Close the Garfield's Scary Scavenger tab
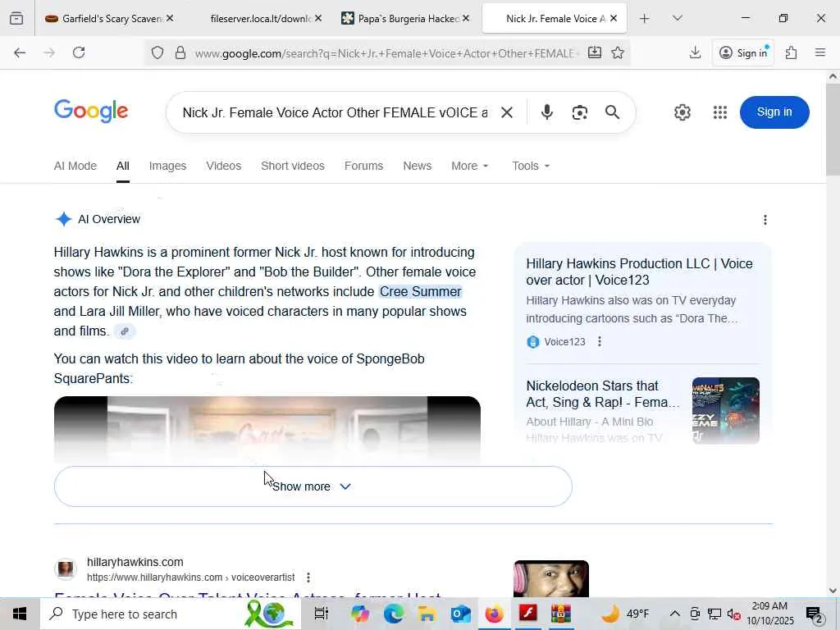The width and height of the screenshot is (840, 630). (x=170, y=18)
